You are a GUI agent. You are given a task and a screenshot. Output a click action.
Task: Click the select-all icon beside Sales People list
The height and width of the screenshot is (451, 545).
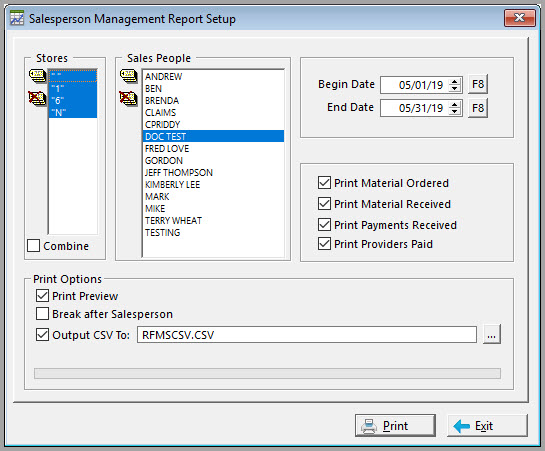[128, 75]
